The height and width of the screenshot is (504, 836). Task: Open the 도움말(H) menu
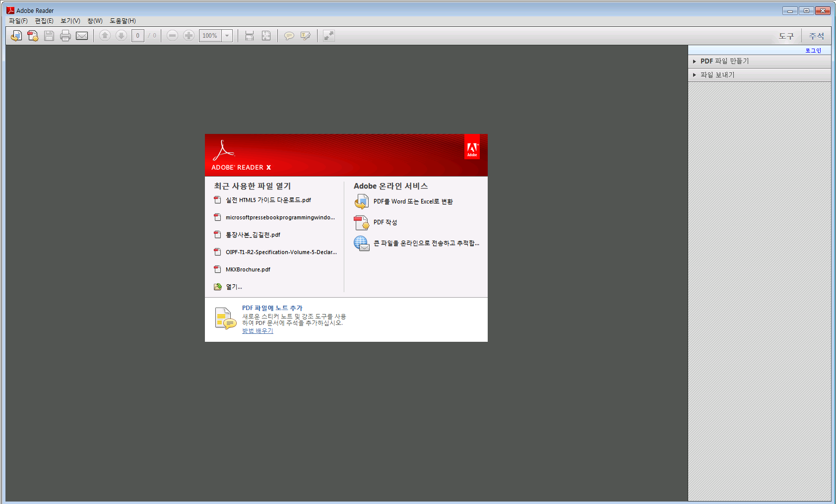[123, 21]
